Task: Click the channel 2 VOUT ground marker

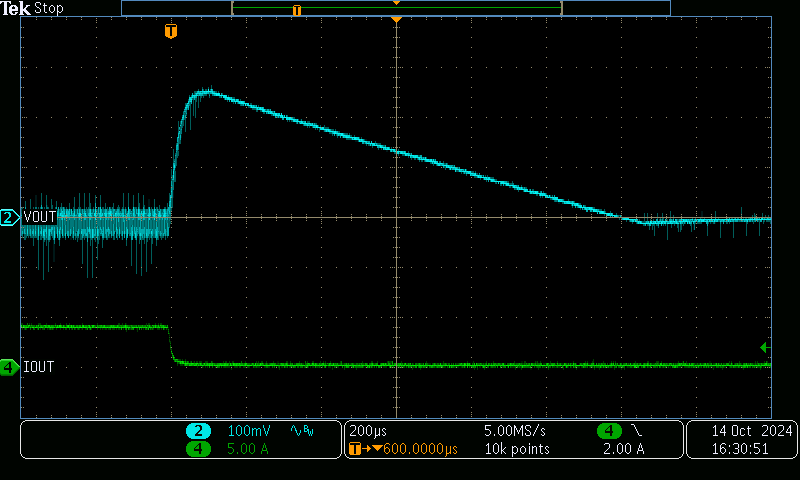Action: click(9, 217)
